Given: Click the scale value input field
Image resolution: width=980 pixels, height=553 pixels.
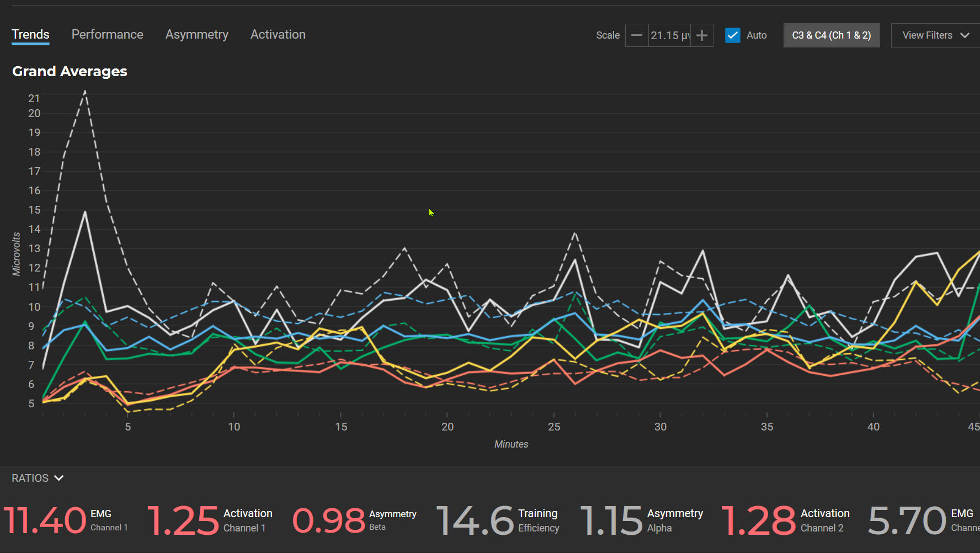Looking at the screenshot, I should [669, 35].
